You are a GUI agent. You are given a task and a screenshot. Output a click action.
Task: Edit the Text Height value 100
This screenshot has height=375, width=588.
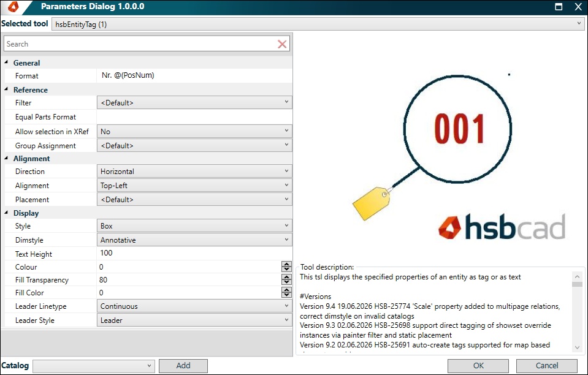(x=194, y=253)
